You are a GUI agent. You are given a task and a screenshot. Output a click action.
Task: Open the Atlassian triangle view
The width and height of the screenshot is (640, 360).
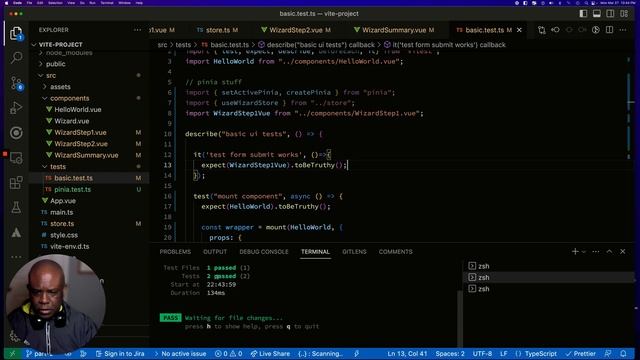click(x=16, y=233)
